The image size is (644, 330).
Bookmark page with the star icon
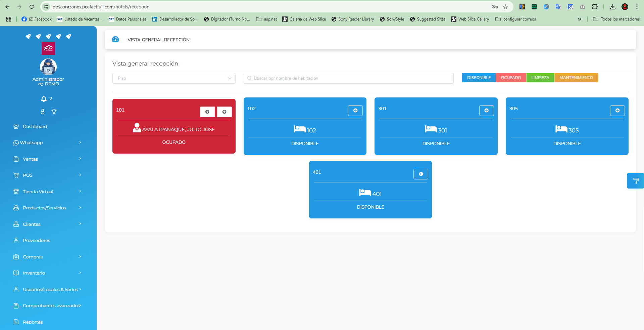pos(505,7)
